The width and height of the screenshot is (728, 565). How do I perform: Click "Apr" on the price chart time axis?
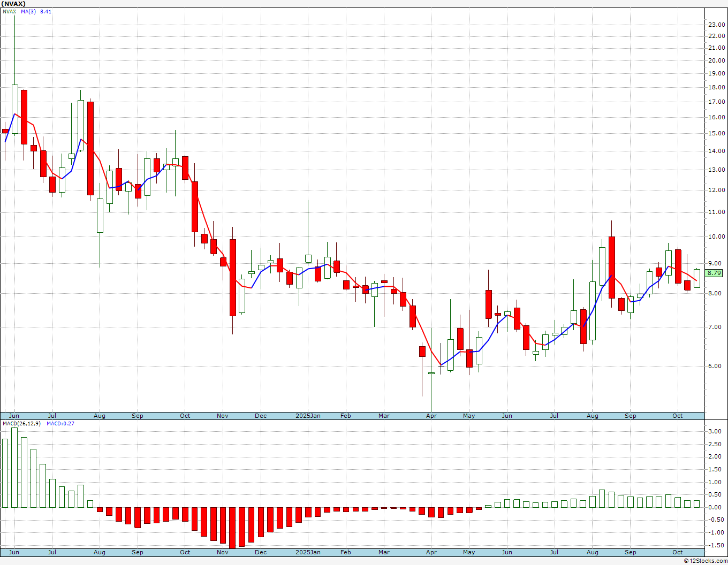tap(431, 416)
